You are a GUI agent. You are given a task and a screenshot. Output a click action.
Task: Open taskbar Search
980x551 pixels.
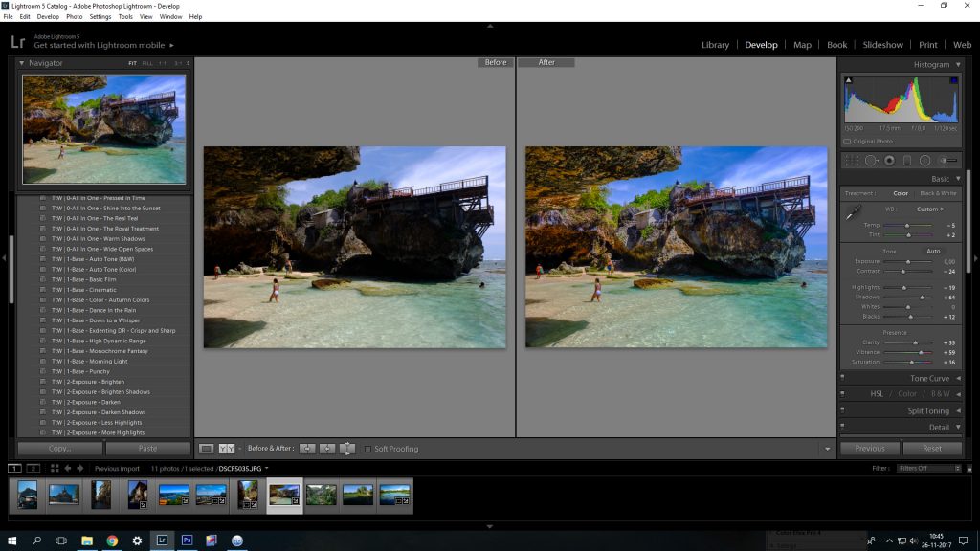pos(37,540)
